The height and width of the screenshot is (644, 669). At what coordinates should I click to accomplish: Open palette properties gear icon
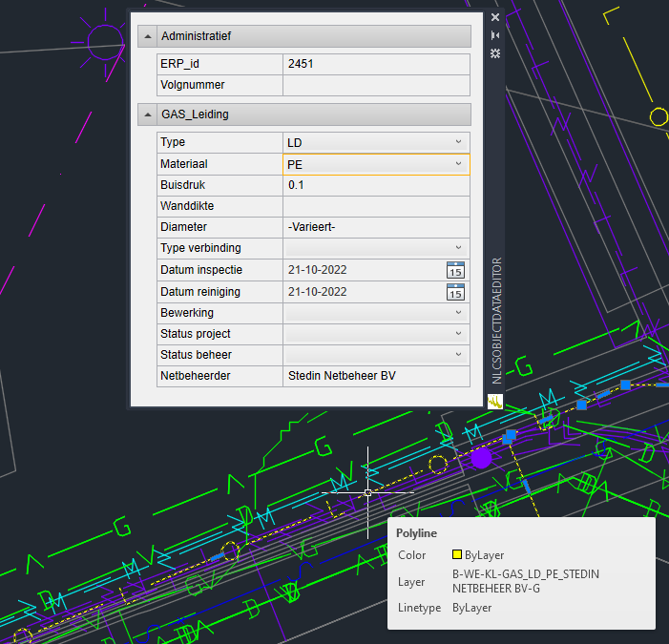tap(495, 53)
